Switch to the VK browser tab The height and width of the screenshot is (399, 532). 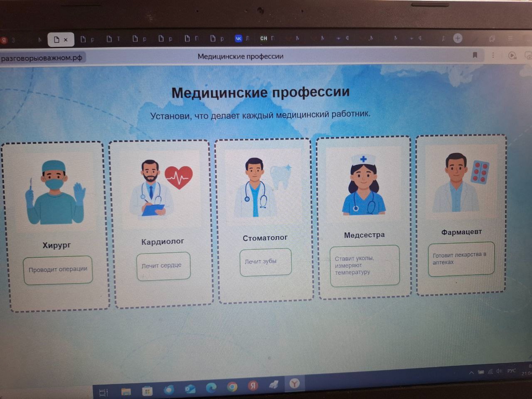click(239, 39)
